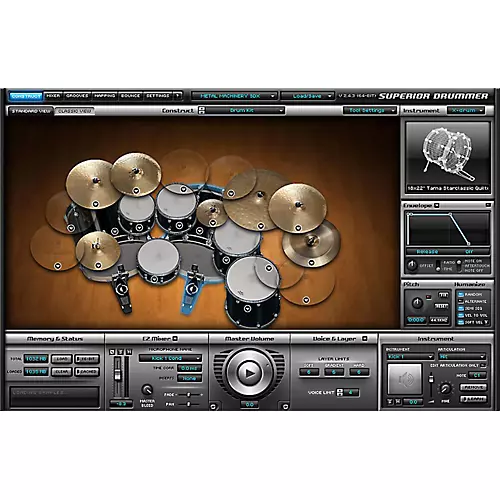Viewport: 500px width, 500px height.
Task: Open the Kick 1 Cond microphone dropdown
Action: 170,358
